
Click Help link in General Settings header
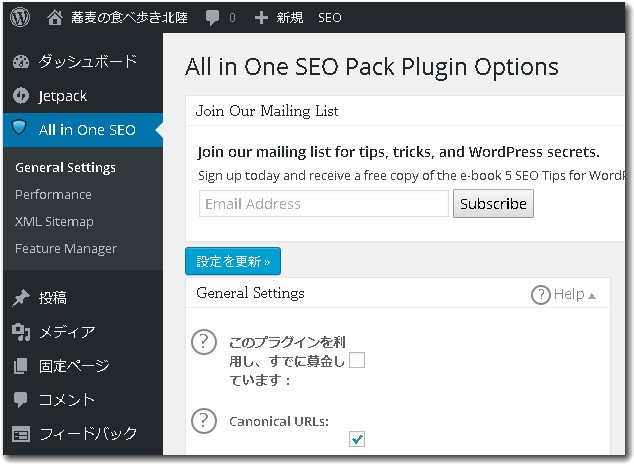[569, 294]
